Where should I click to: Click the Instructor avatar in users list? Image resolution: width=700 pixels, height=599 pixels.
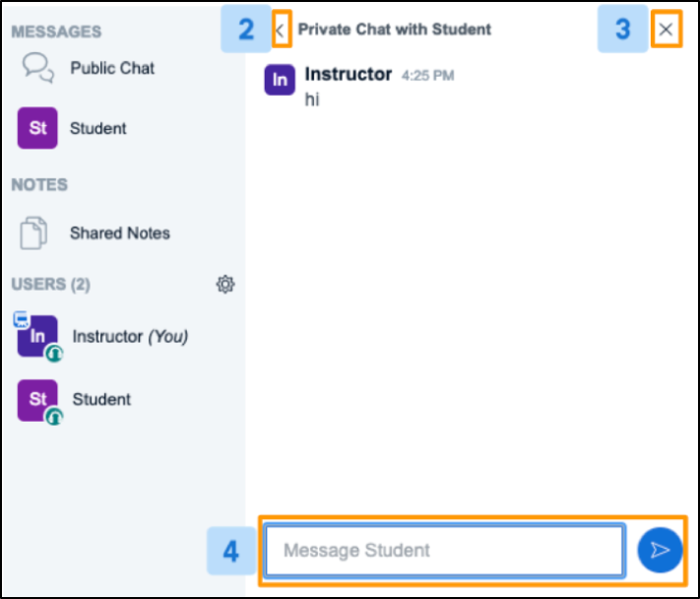(37, 337)
